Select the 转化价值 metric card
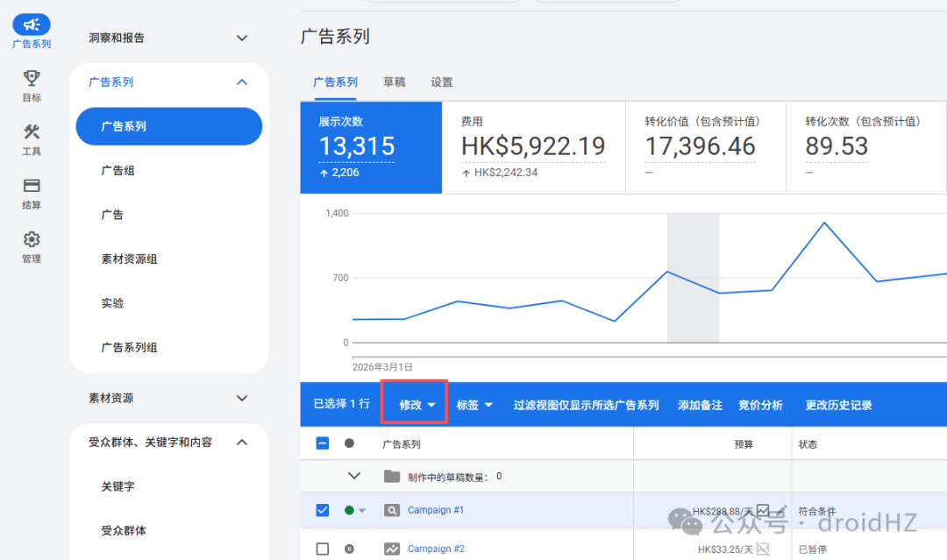947x560 pixels. [x=705, y=147]
